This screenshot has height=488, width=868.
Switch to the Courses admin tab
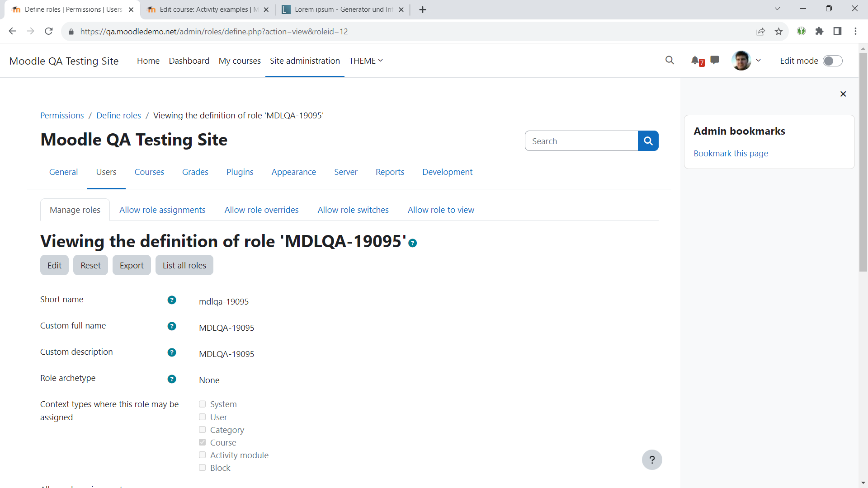[149, 172]
